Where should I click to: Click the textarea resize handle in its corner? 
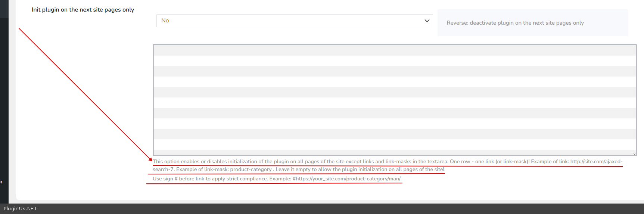pyautogui.click(x=634, y=153)
